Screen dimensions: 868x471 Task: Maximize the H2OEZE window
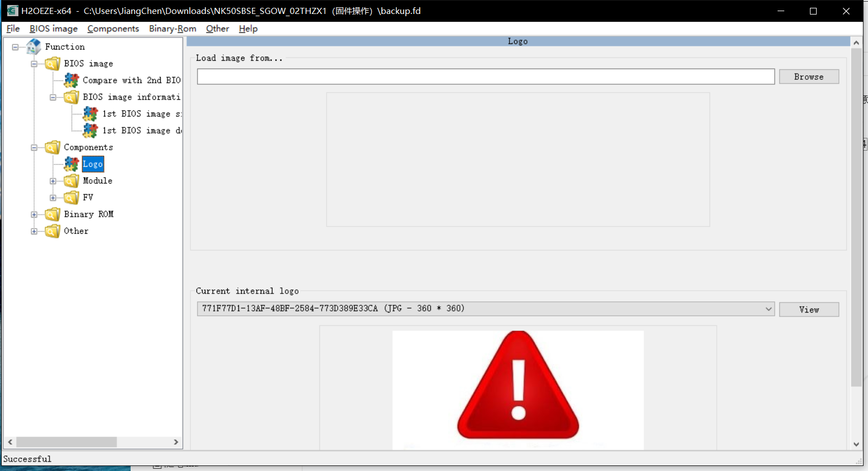813,11
